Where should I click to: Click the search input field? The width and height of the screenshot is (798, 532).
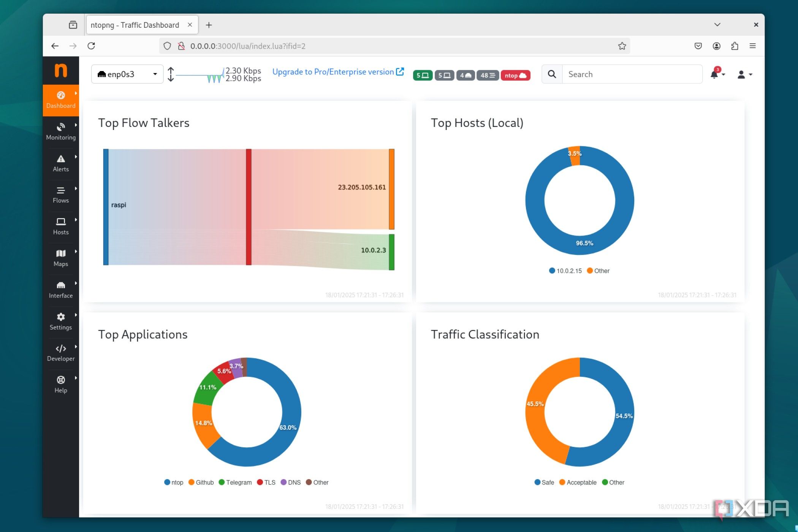tap(632, 74)
